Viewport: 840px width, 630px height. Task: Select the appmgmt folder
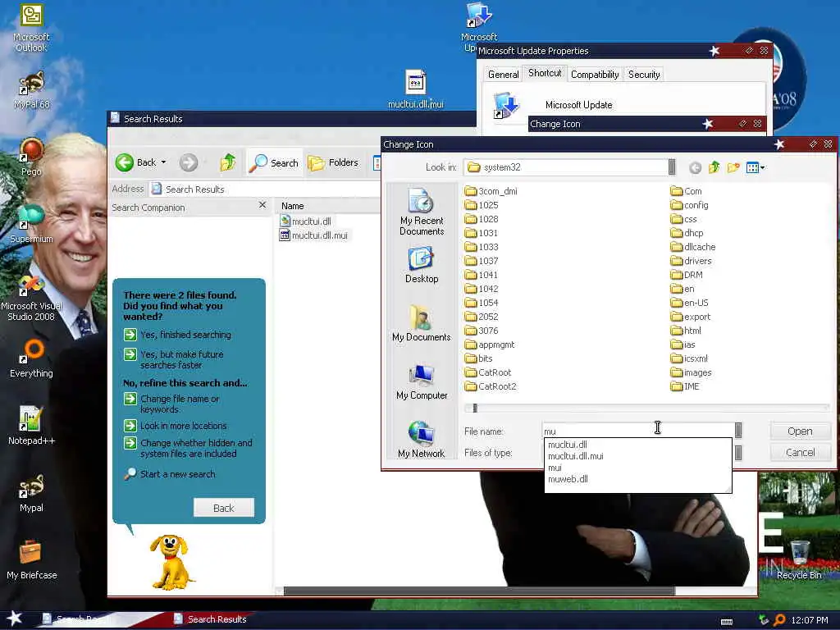[x=490, y=345]
